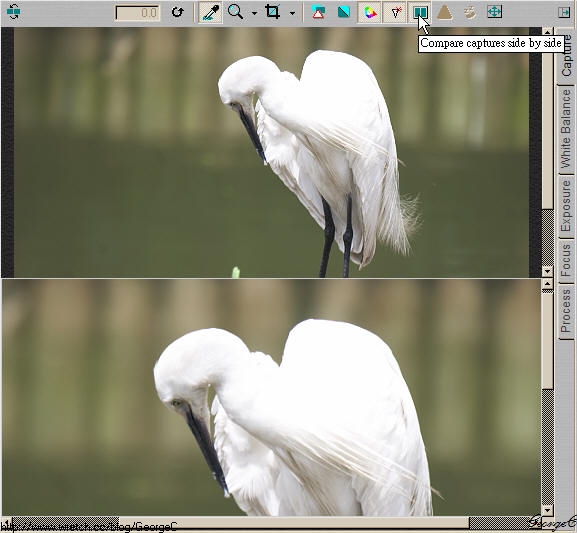This screenshot has height=533, width=577.
Task: Select the white balance eyedropper tool
Action: tap(210, 13)
